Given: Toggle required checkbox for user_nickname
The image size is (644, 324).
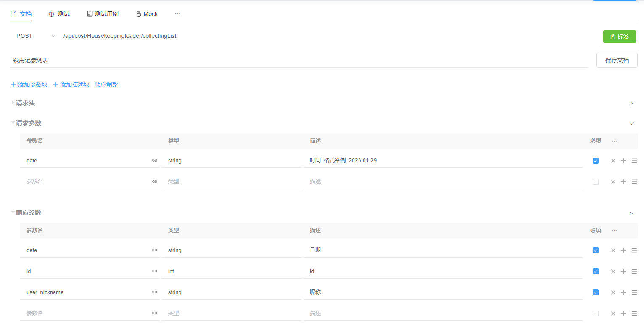Looking at the screenshot, I should [x=595, y=292].
